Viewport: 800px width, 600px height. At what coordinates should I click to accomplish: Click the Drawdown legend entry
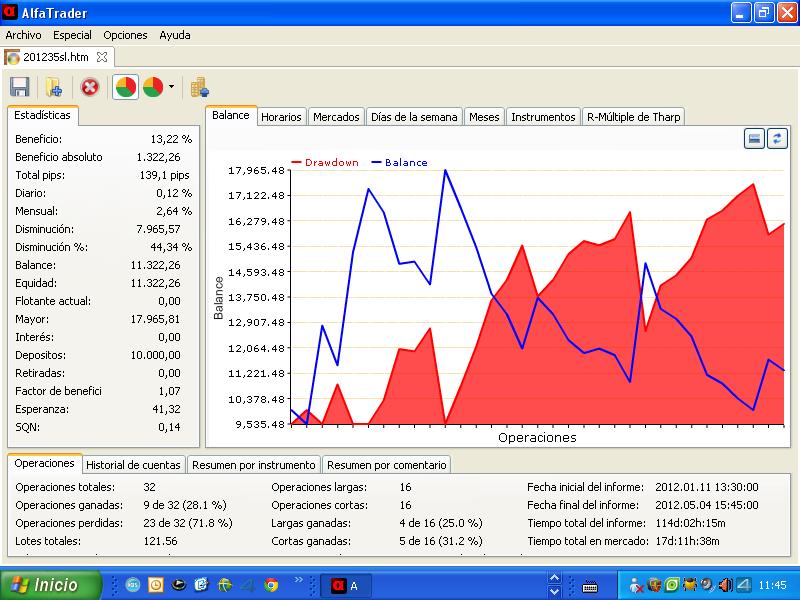point(325,162)
